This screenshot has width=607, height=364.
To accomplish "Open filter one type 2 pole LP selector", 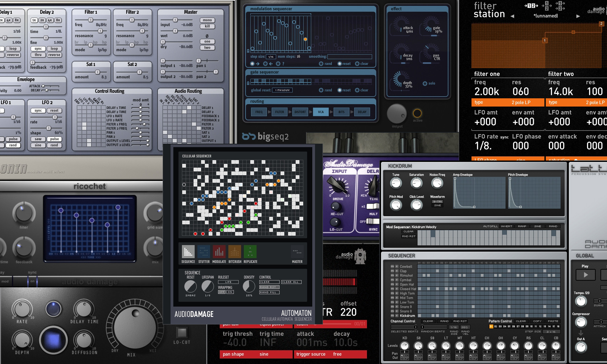I will (x=508, y=102).
